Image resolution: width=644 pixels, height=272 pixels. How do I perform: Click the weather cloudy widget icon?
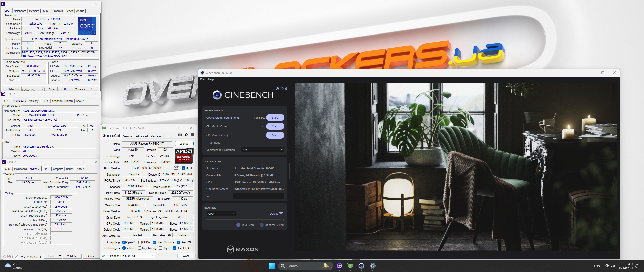(x=8, y=266)
